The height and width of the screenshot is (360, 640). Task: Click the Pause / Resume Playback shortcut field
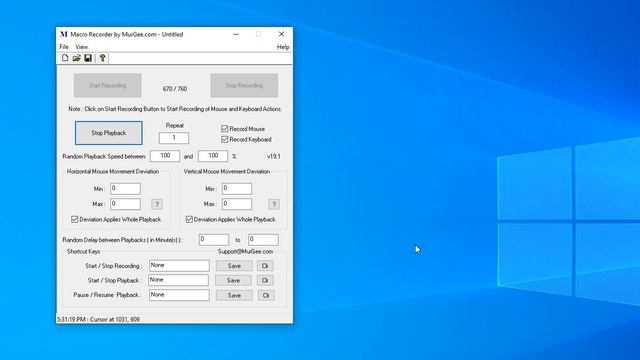[x=179, y=295]
